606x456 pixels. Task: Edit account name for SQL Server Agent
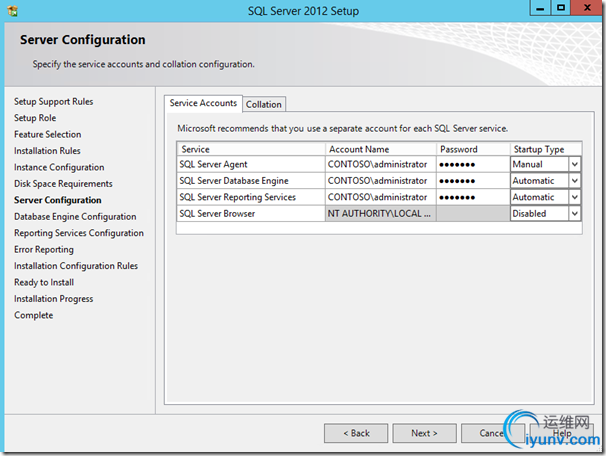(381, 164)
